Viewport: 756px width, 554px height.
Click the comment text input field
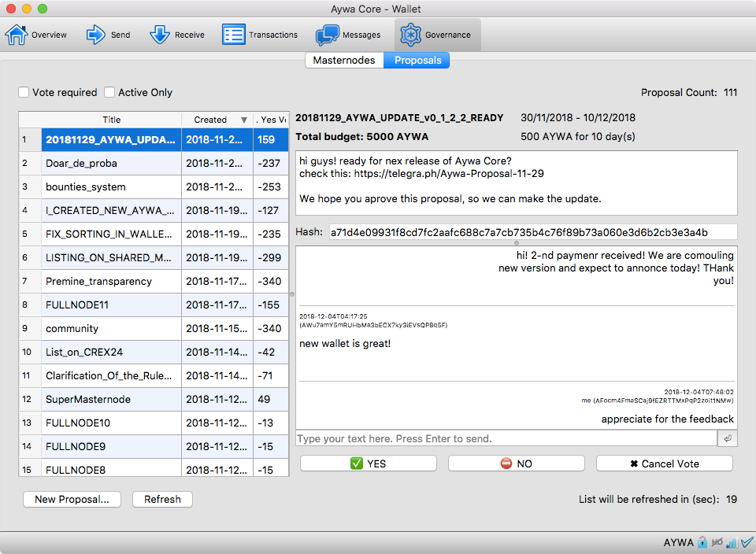click(x=506, y=438)
